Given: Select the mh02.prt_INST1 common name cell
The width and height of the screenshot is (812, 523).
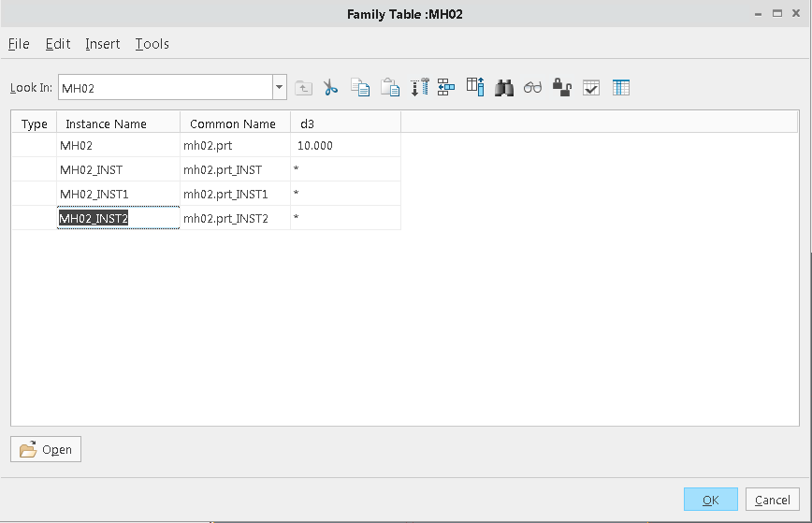Looking at the screenshot, I should tap(235, 194).
